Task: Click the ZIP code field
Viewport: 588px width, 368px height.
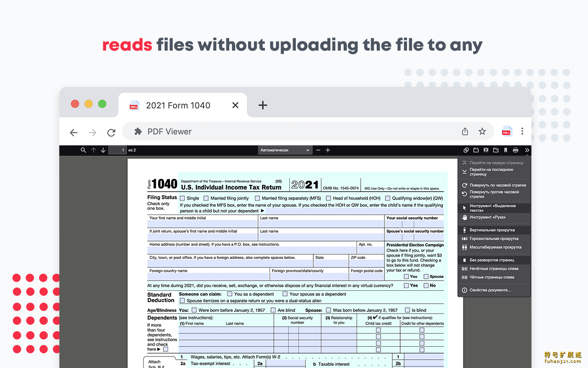Action: tap(367, 264)
